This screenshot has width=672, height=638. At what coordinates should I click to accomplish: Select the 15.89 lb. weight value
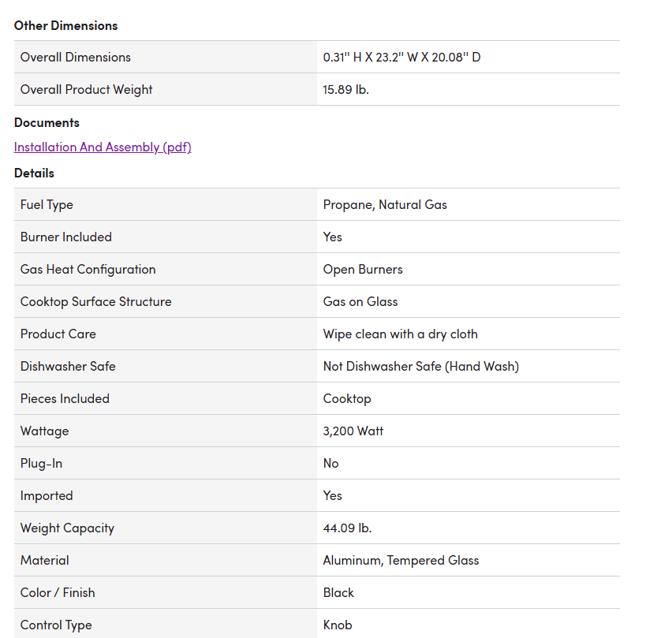(x=345, y=90)
